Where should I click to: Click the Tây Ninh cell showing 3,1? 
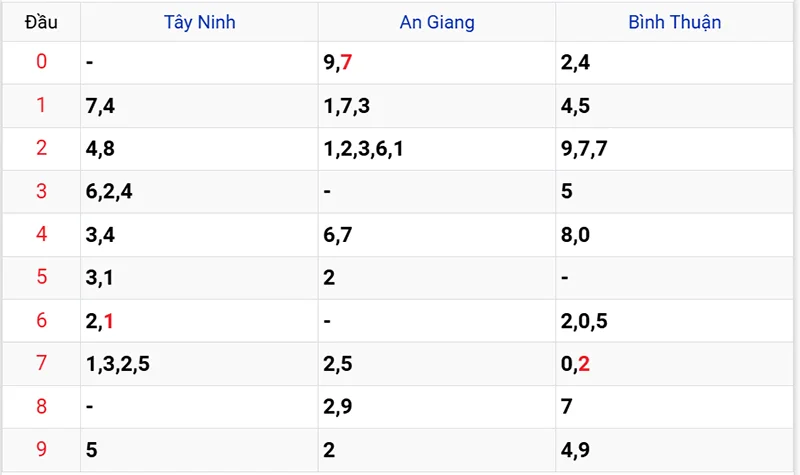pos(100,278)
